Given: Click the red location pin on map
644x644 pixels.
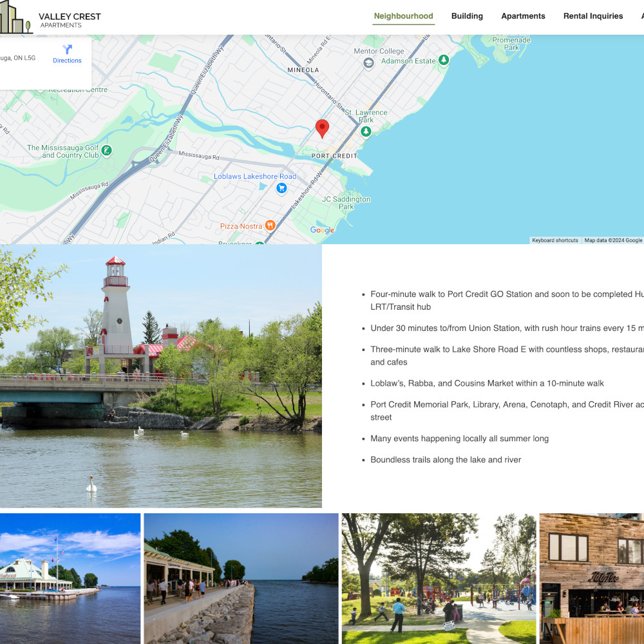Looking at the screenshot, I should coord(322,128).
